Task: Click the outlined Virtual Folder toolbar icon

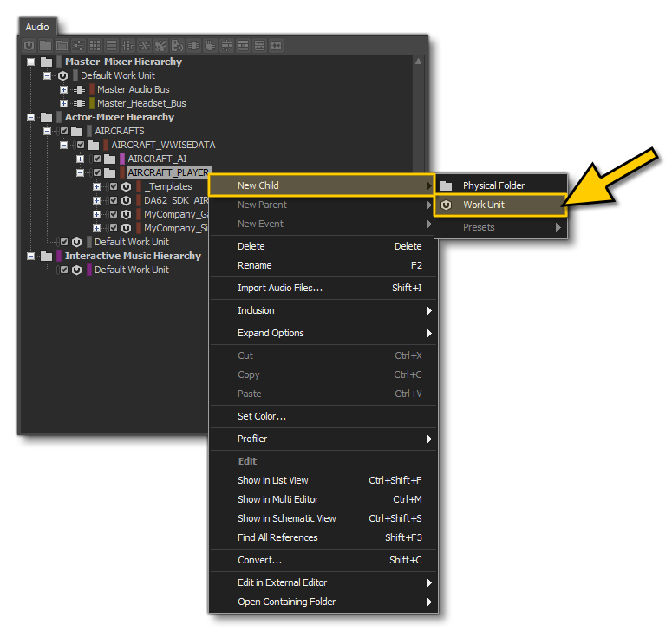Action: click(62, 45)
